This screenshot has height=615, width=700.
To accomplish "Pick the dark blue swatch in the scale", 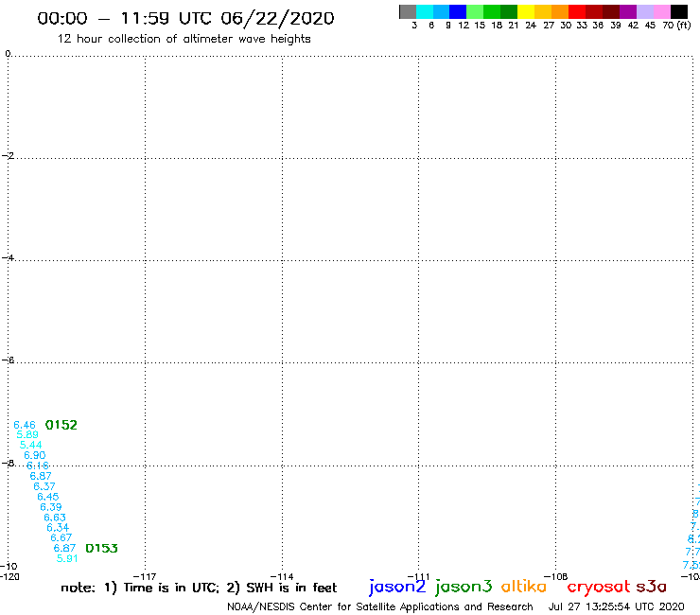I will pos(458,11).
